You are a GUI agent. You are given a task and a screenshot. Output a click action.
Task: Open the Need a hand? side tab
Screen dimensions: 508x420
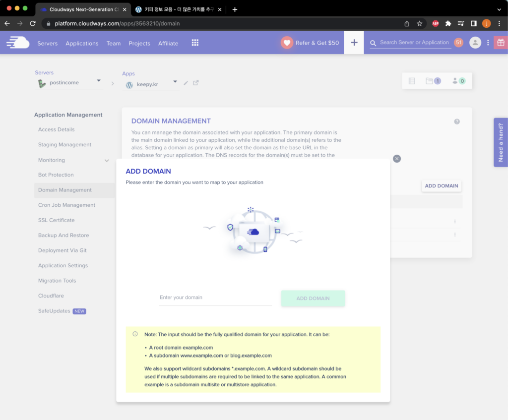pos(501,142)
